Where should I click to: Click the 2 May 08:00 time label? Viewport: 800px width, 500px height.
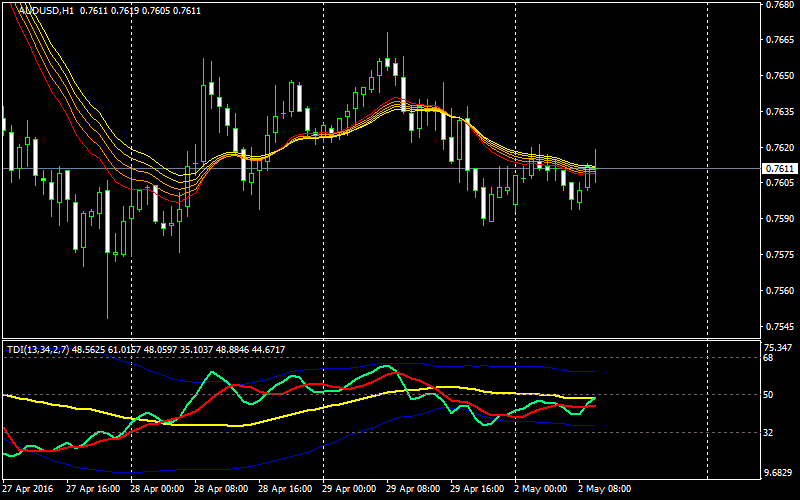[x=605, y=490]
